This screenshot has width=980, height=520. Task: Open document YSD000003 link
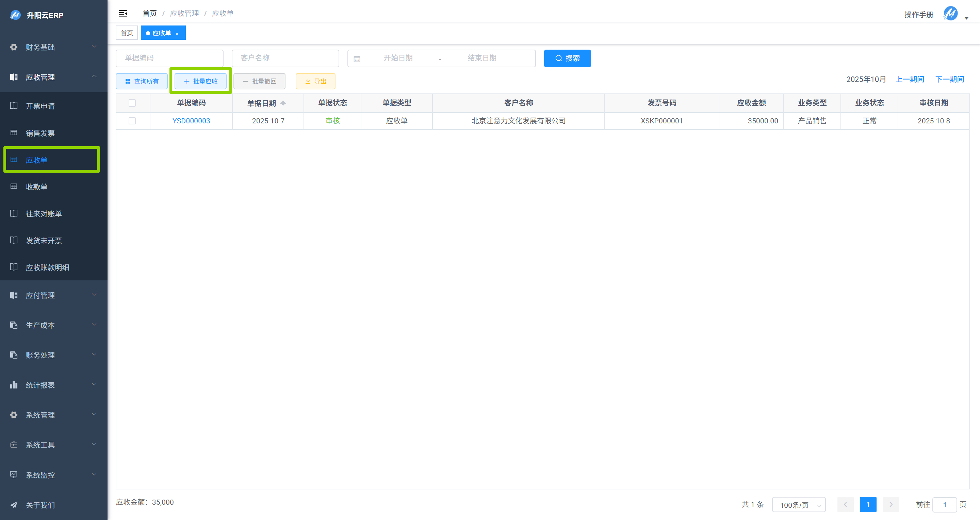pos(191,121)
